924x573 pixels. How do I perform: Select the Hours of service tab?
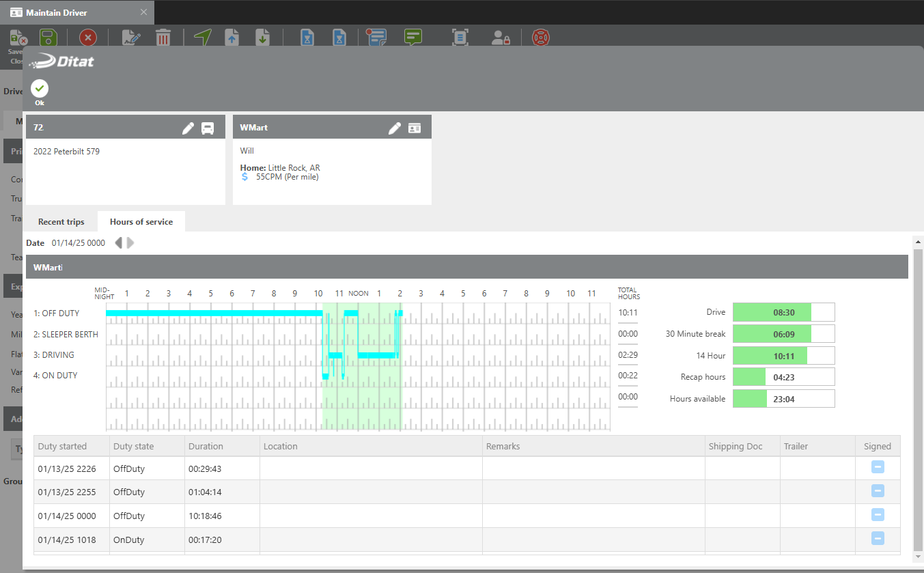(x=141, y=222)
